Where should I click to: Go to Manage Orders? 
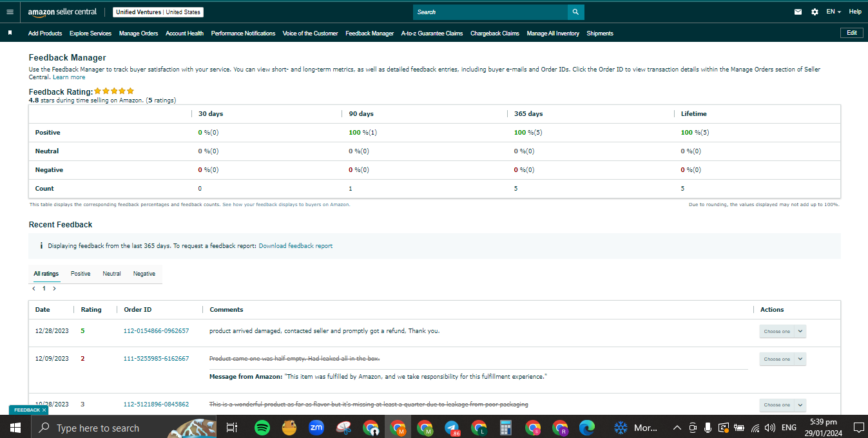[139, 33]
